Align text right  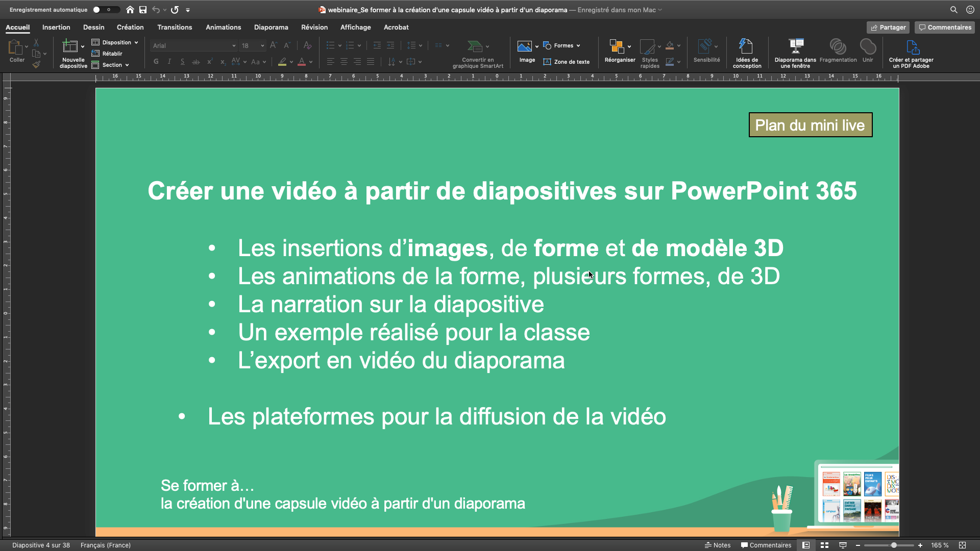(x=357, y=62)
